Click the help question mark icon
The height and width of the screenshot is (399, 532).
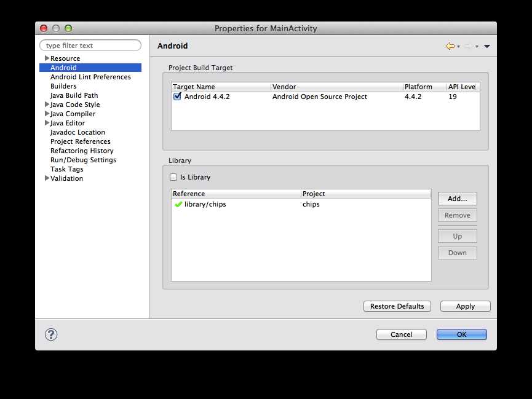[51, 334]
